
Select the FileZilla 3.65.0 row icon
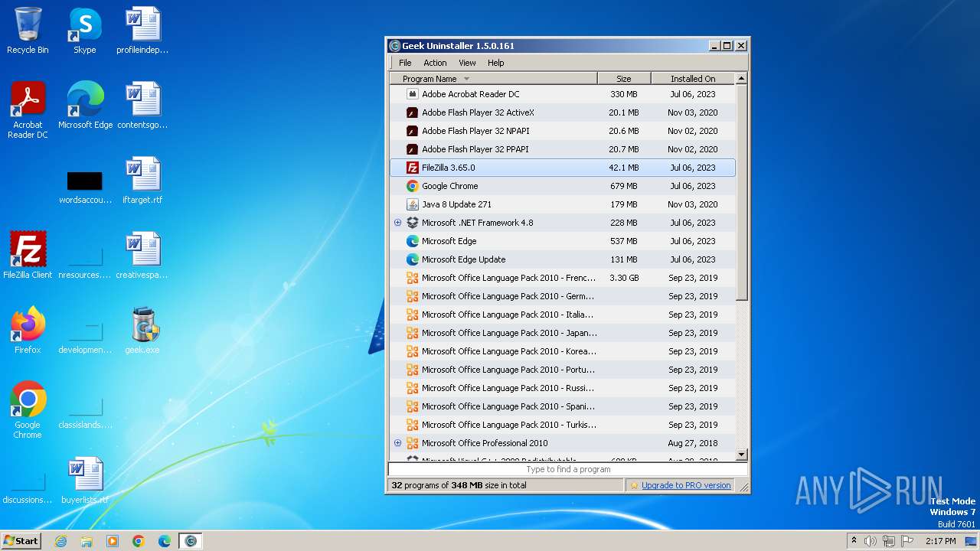(412, 168)
